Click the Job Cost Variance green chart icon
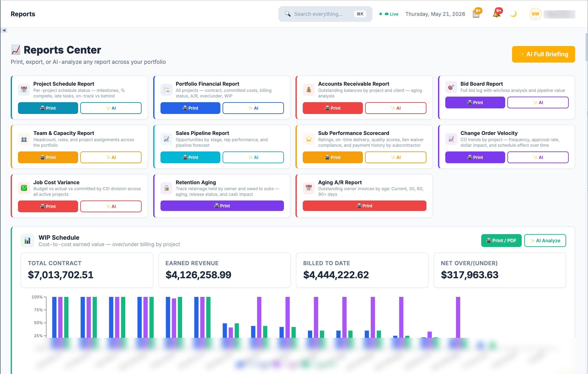588x374 pixels. tap(24, 188)
